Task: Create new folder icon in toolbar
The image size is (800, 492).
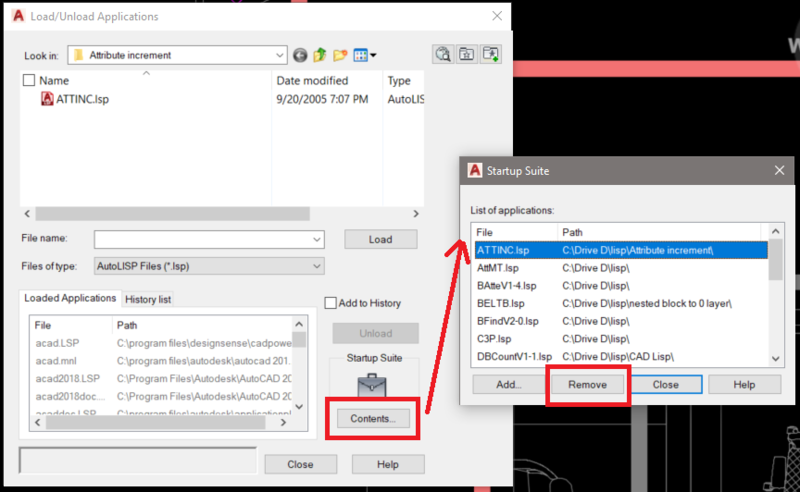Action: [340, 55]
